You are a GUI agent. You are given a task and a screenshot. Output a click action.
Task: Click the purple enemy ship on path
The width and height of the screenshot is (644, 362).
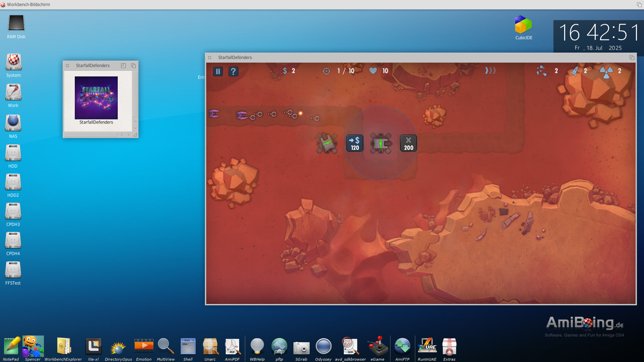241,115
